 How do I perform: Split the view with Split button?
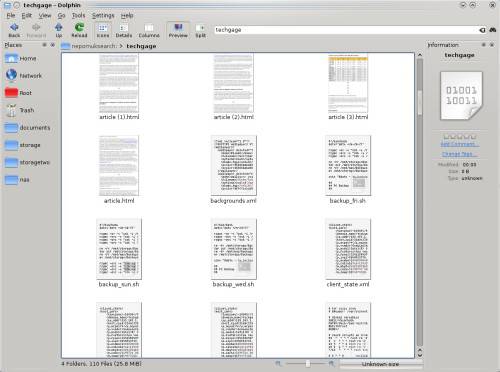click(x=200, y=30)
